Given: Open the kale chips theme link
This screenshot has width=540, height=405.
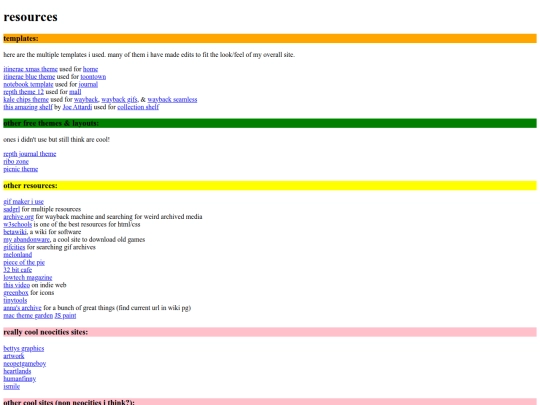Looking at the screenshot, I should coord(26,100).
